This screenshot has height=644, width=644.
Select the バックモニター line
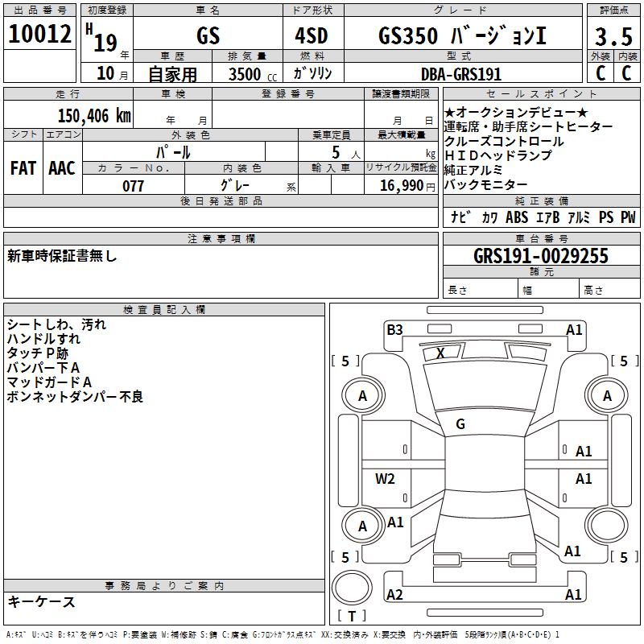coord(485,184)
